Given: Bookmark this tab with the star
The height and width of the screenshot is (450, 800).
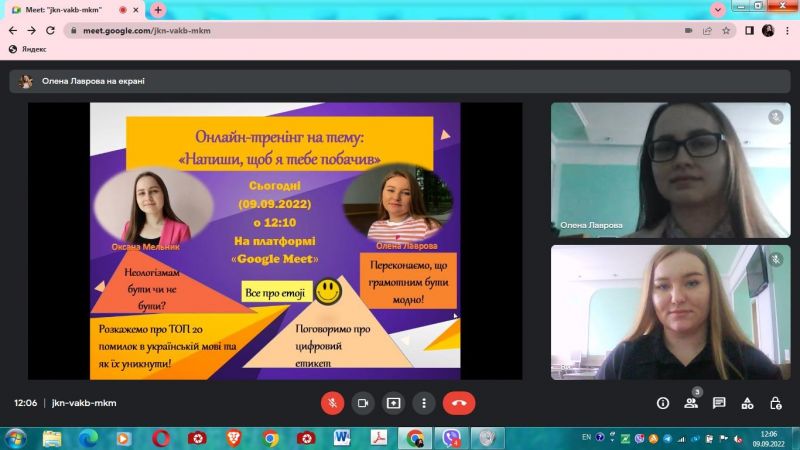Looking at the screenshot, I should point(726,31).
